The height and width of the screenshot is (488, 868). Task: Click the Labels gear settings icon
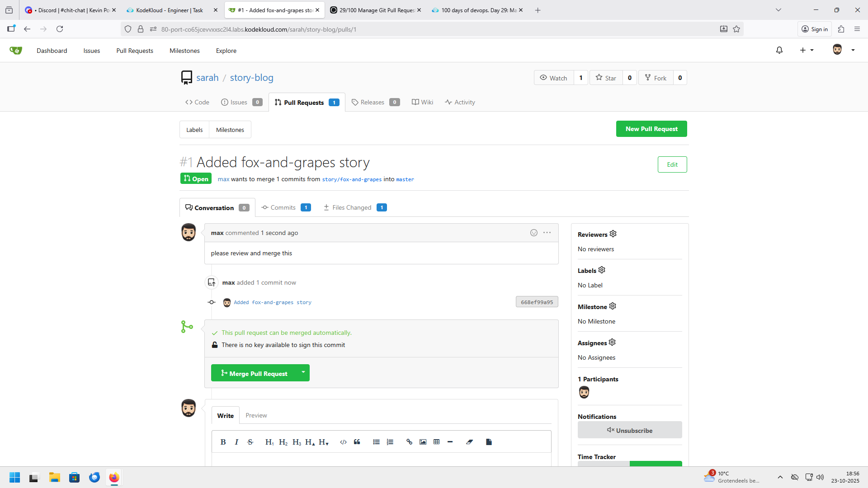(602, 270)
